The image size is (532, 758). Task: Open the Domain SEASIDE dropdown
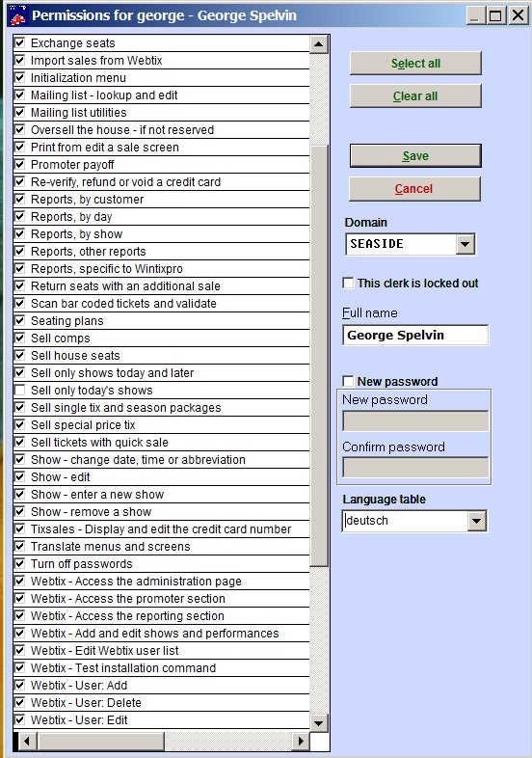465,244
